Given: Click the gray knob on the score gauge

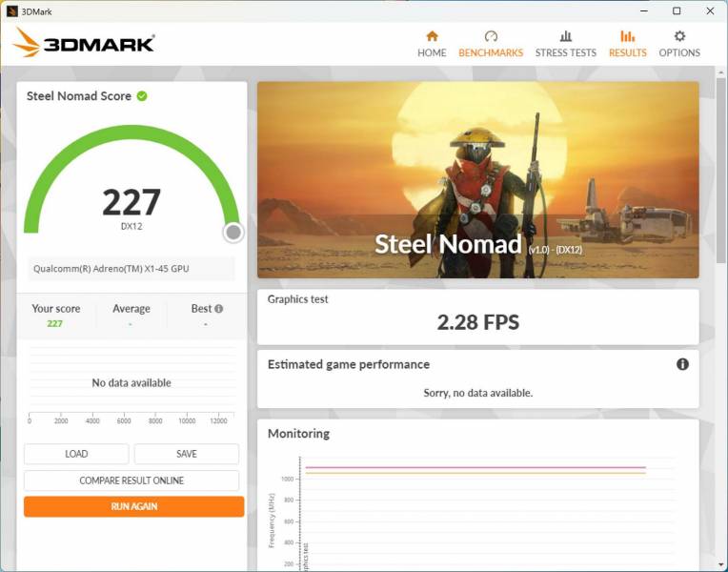Looking at the screenshot, I should [x=233, y=233].
